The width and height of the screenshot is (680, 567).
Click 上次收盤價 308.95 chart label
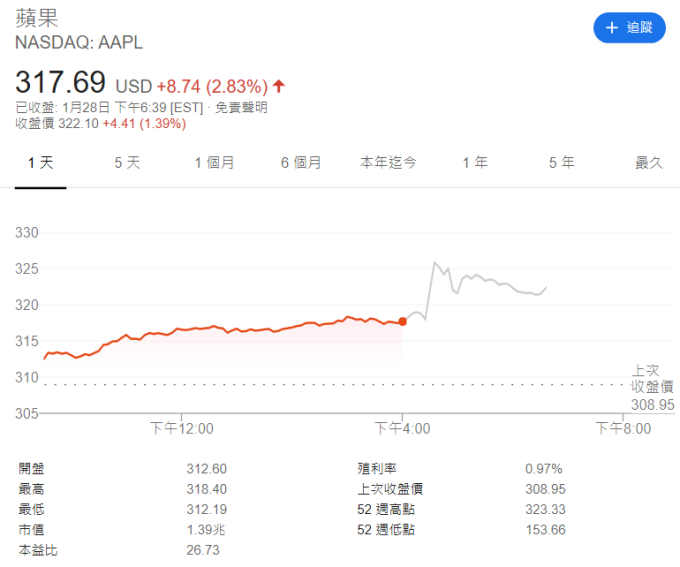click(x=652, y=387)
